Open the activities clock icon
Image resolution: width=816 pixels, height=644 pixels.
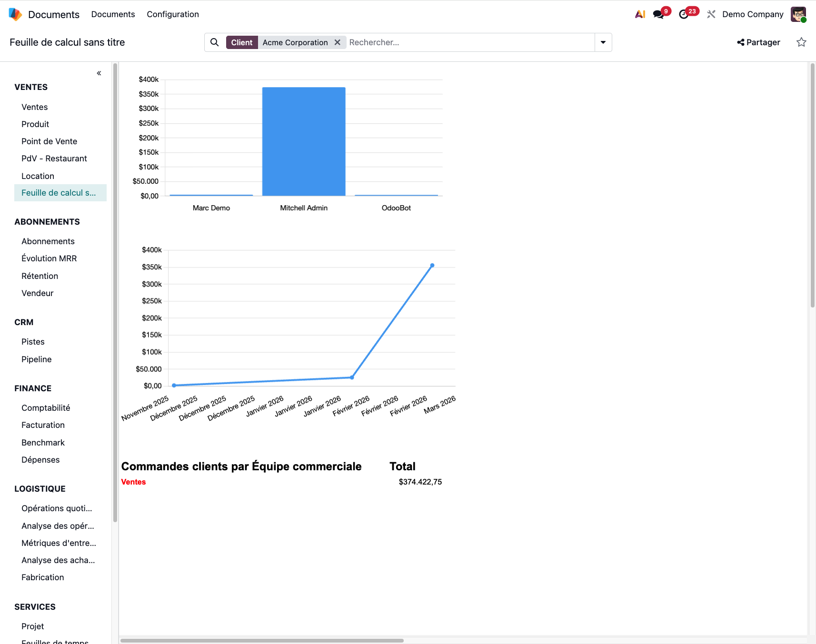click(x=684, y=14)
